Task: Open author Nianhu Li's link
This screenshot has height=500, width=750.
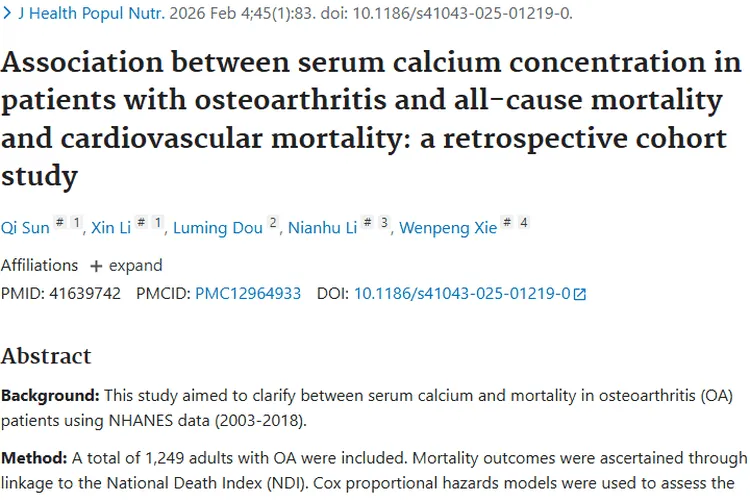Action: click(x=321, y=228)
